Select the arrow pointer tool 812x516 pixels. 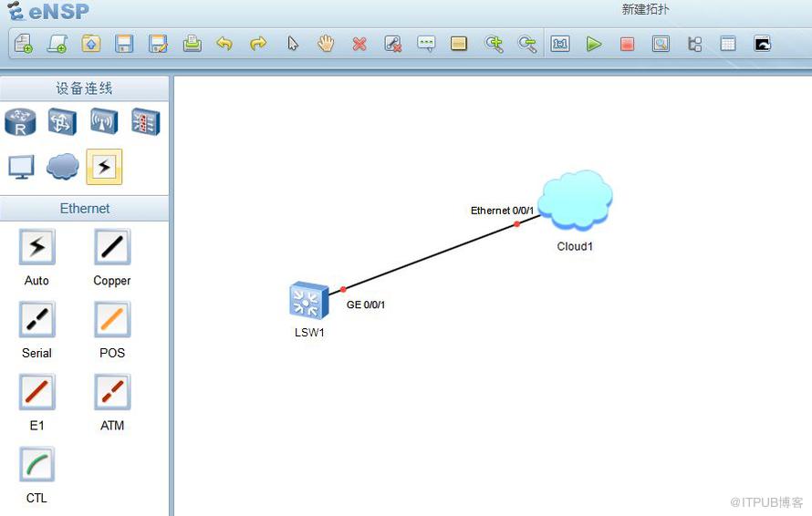(x=293, y=44)
